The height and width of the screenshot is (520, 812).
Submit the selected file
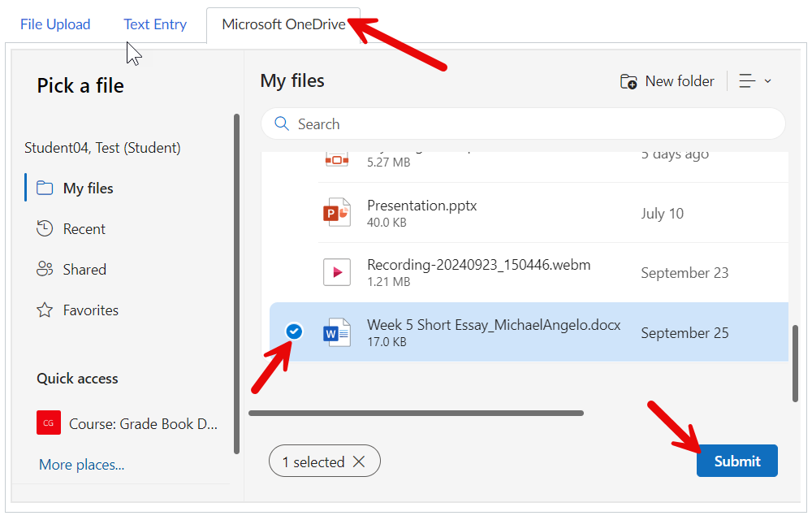737,461
